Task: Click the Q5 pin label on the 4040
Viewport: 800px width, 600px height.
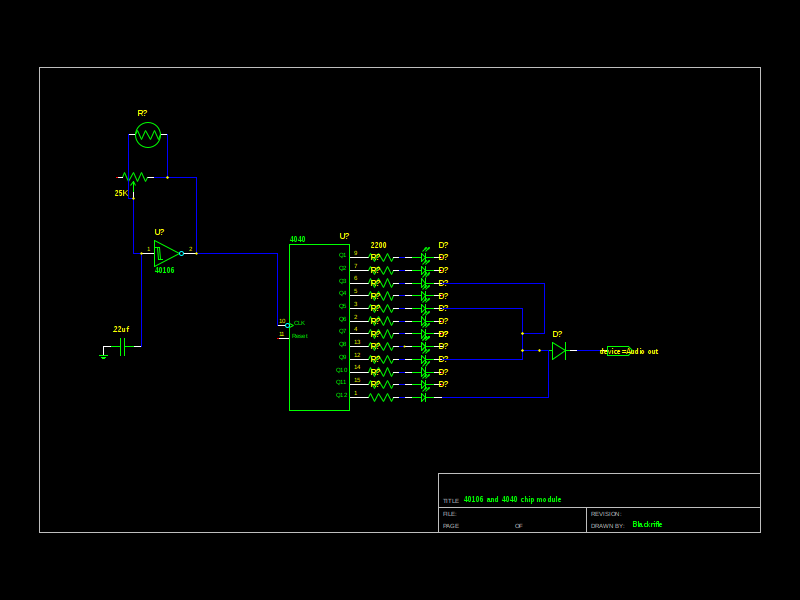Action: 342,306
